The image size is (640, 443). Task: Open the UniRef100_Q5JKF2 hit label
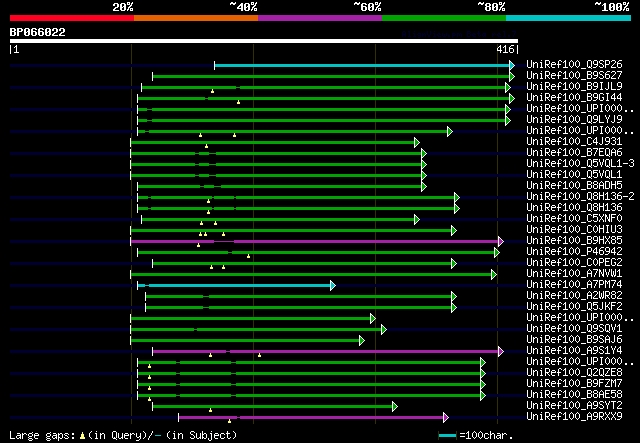(574, 307)
